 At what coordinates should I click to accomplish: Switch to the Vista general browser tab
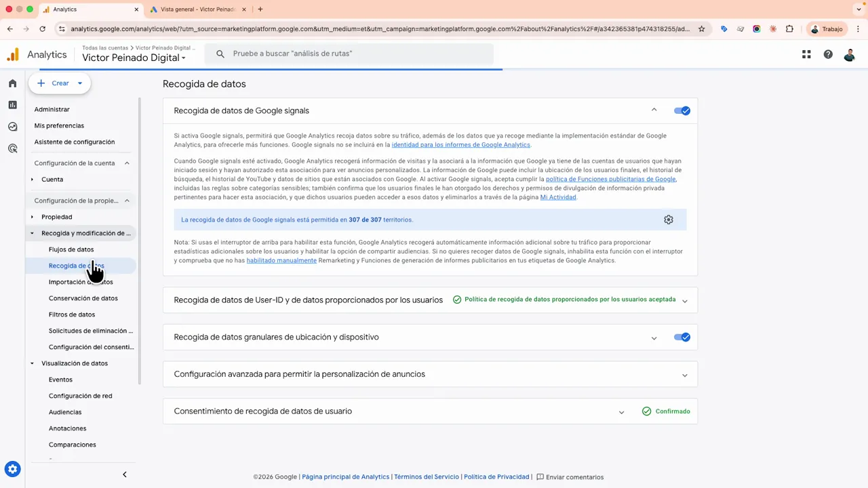coord(197,9)
